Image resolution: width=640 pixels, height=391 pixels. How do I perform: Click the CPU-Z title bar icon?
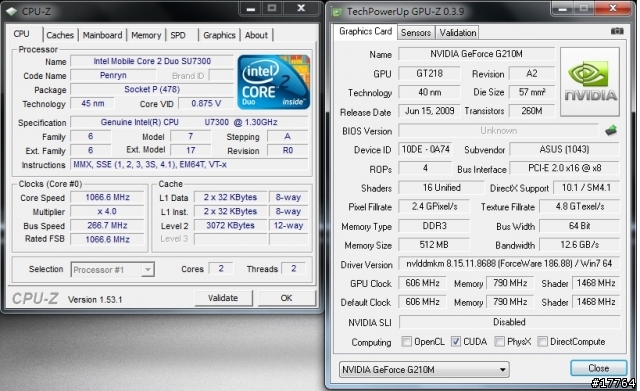coord(12,11)
